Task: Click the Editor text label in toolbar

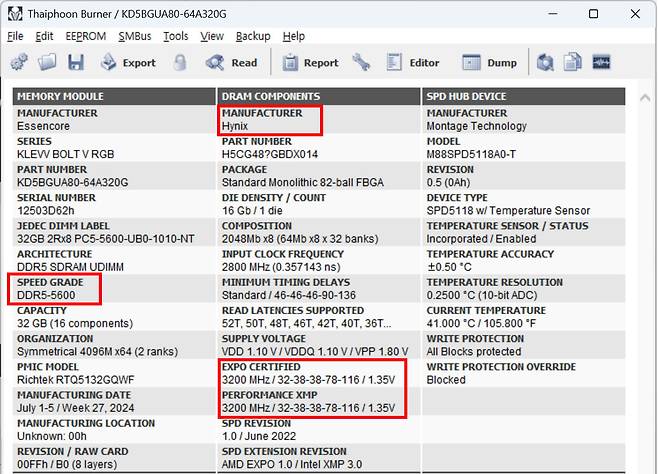Action: [424, 62]
